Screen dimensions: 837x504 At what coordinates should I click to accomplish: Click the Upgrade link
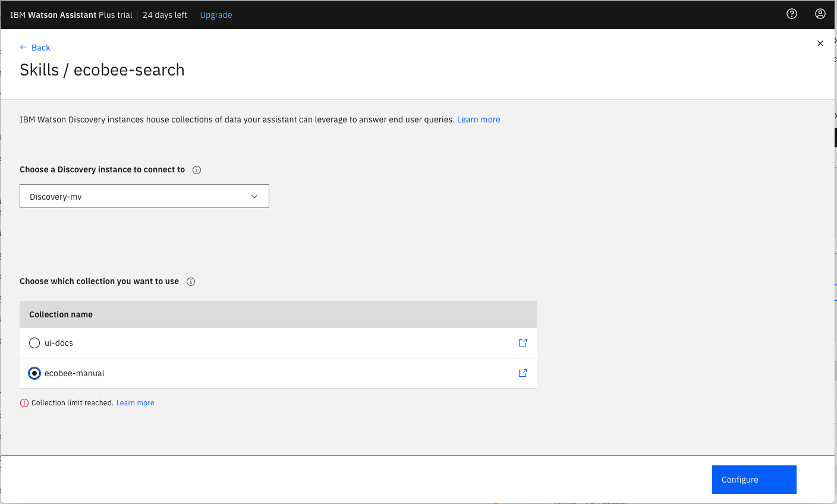216,15
